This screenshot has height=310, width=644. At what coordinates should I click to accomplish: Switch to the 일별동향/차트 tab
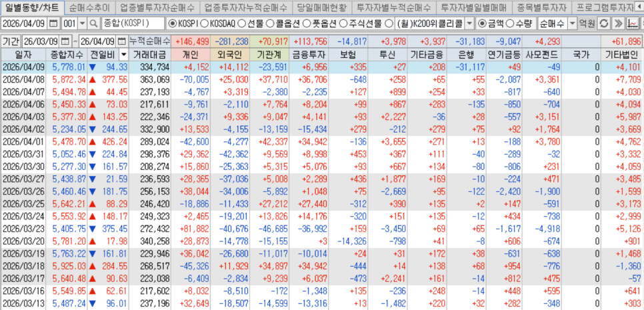tap(33, 7)
